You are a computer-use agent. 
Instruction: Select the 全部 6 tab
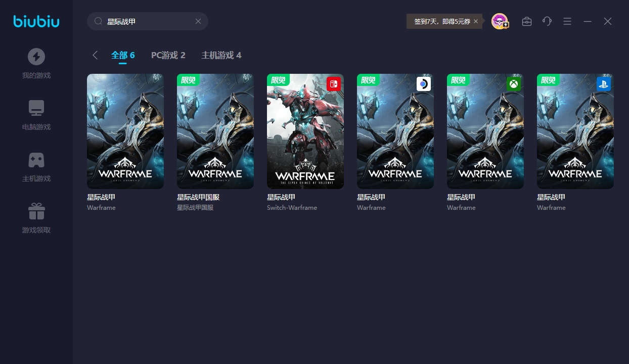123,55
